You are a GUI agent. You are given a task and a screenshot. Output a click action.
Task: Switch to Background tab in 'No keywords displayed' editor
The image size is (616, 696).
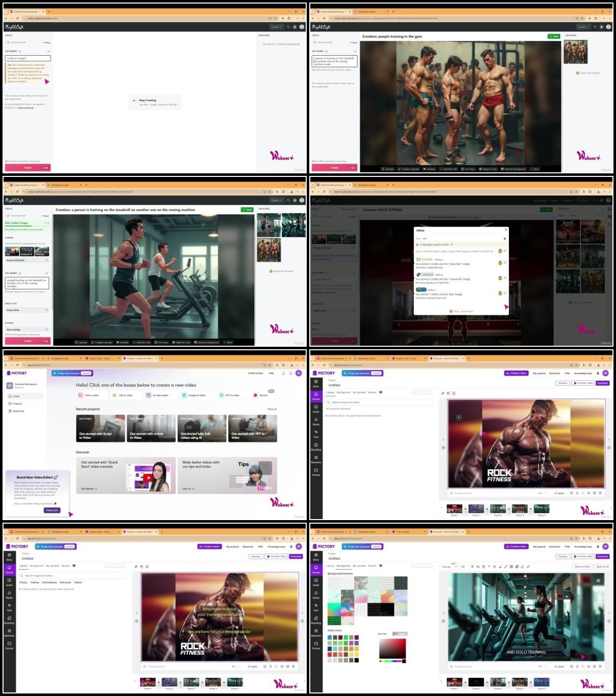(x=343, y=392)
